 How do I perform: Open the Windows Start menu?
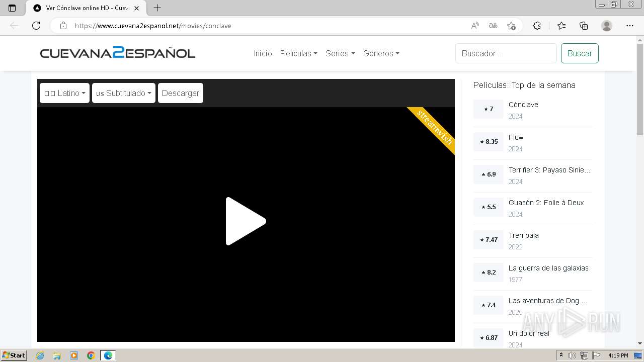14,355
